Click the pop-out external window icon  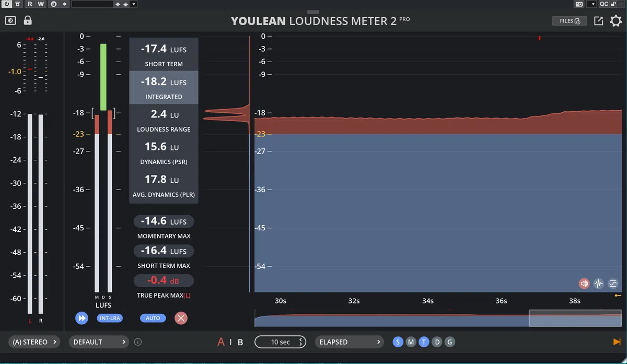pyautogui.click(x=599, y=21)
